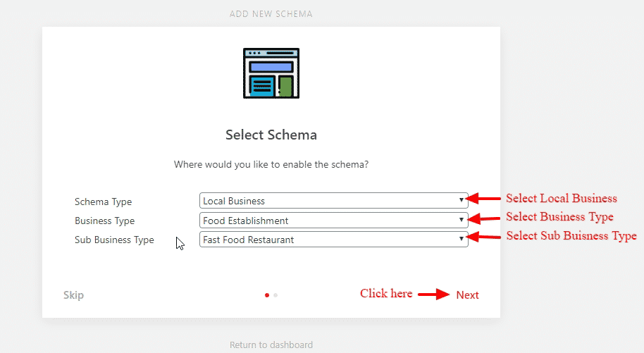
Task: Click the caret arrow in Schema Type field
Action: pyautogui.click(x=462, y=200)
